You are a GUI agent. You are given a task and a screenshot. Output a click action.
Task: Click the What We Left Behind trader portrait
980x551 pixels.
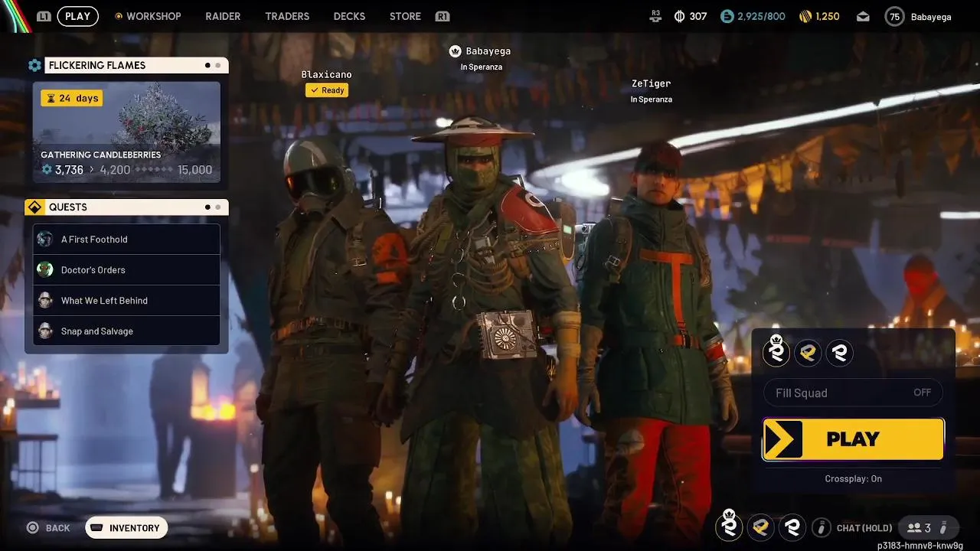[45, 300]
